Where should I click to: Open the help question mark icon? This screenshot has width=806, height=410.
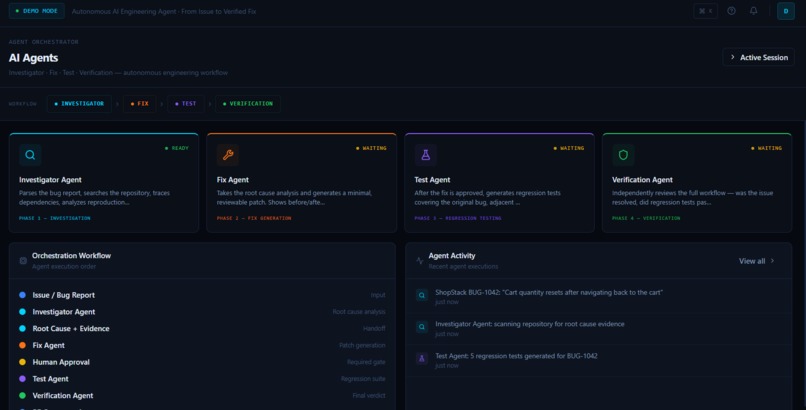point(731,11)
